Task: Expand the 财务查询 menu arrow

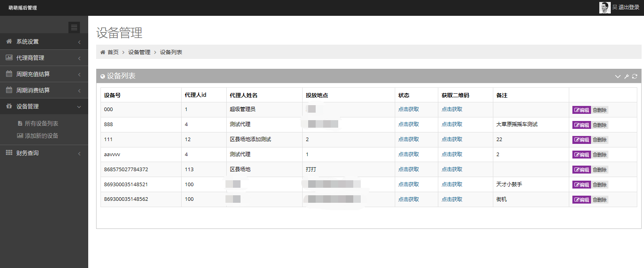Action: point(79,153)
